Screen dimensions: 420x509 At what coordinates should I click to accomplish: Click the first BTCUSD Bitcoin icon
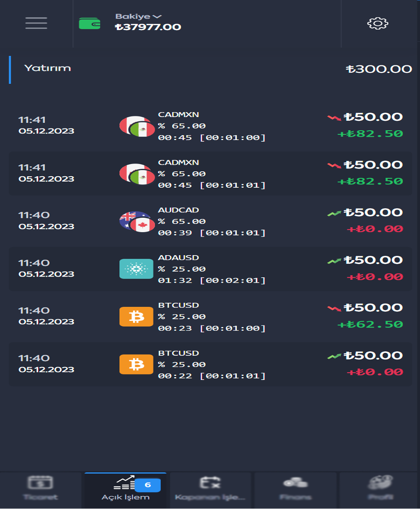pos(136,317)
